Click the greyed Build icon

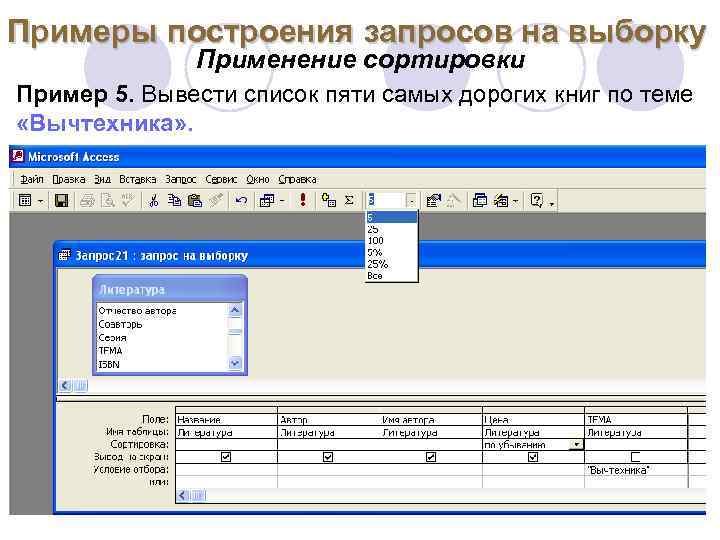[x=454, y=201]
